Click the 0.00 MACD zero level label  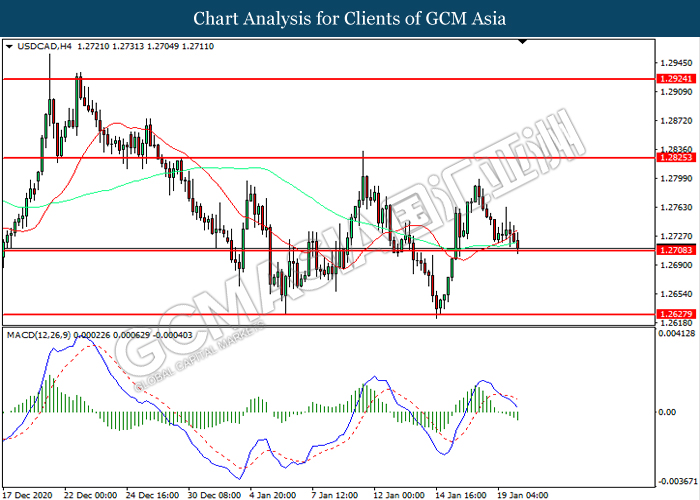[x=667, y=412]
